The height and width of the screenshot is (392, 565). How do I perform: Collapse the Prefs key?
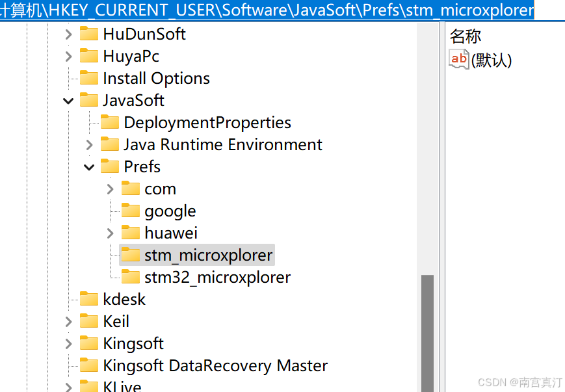click(x=89, y=167)
